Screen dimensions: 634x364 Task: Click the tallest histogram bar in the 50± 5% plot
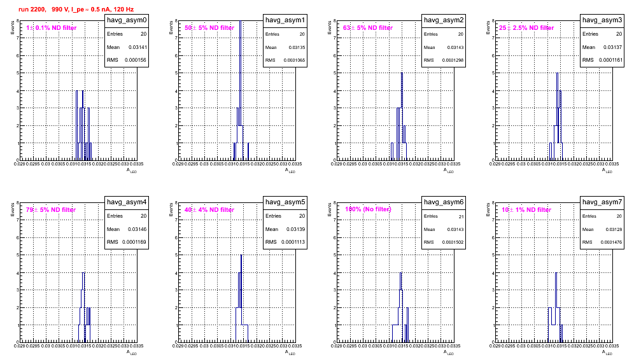coord(240,90)
